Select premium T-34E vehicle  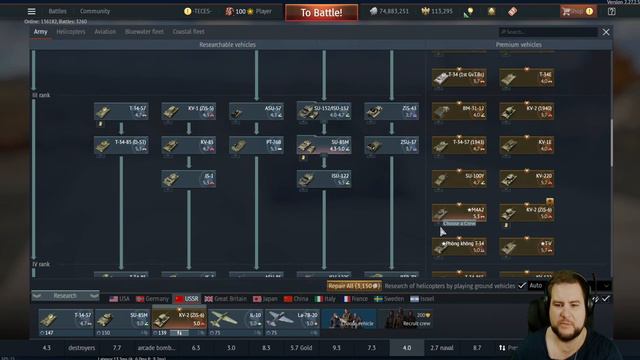tap(527, 78)
